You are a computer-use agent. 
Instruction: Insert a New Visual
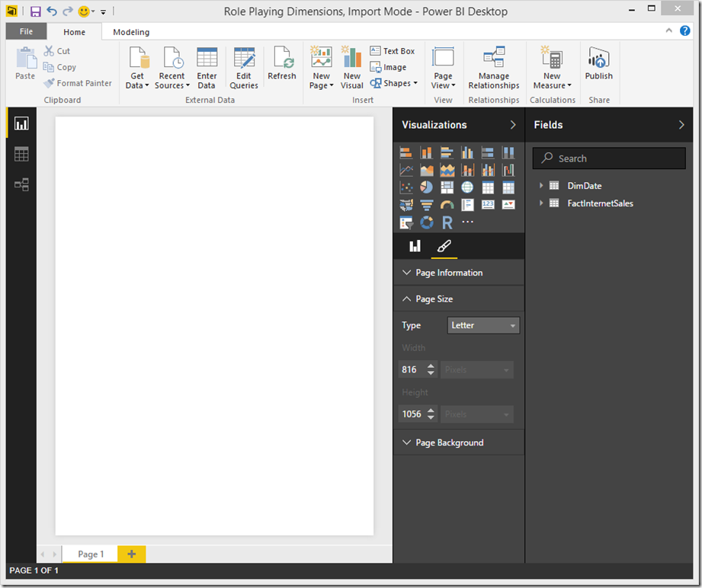(352, 68)
